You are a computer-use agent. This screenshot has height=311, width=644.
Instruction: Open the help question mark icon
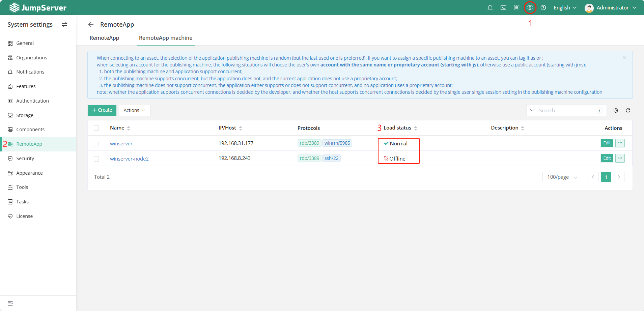(x=543, y=7)
